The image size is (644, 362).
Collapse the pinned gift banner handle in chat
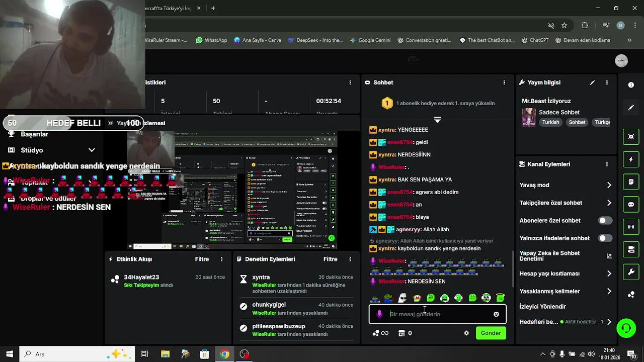point(437,120)
